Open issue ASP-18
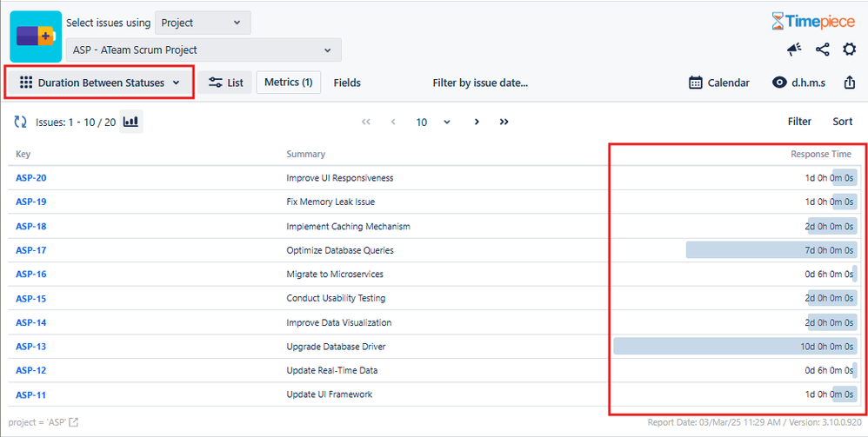The width and height of the screenshot is (868, 437). [x=31, y=226]
